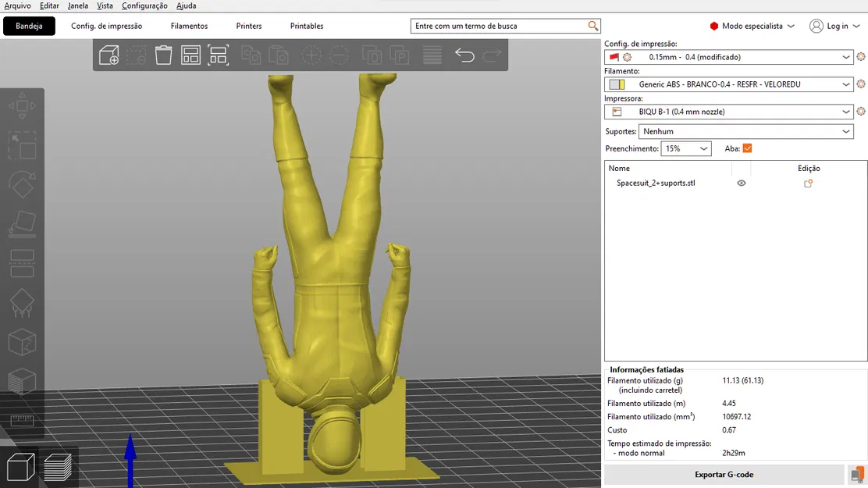Screen dimensions: 868x488
Task: Click edit icon for Spacesuit_2+suports.stl
Action: (x=808, y=183)
